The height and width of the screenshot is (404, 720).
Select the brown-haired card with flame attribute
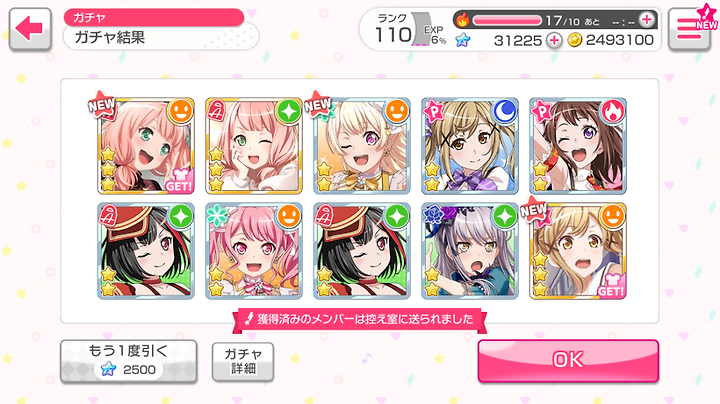[x=578, y=146]
